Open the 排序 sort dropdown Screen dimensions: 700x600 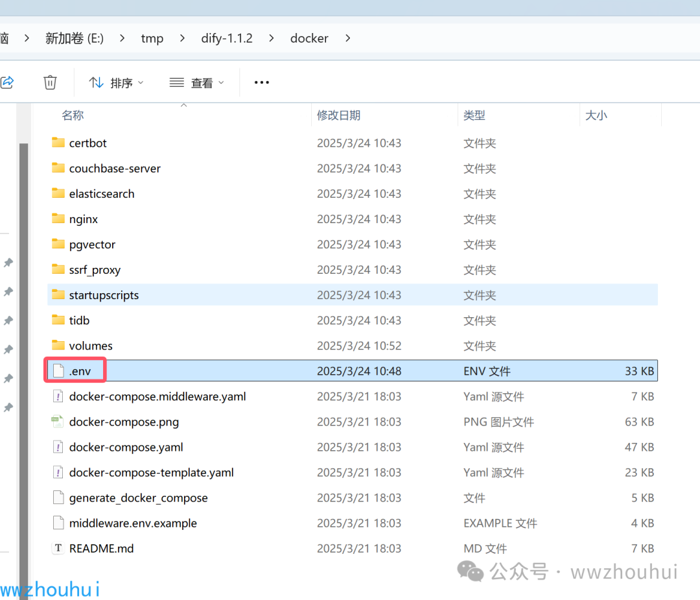click(117, 82)
